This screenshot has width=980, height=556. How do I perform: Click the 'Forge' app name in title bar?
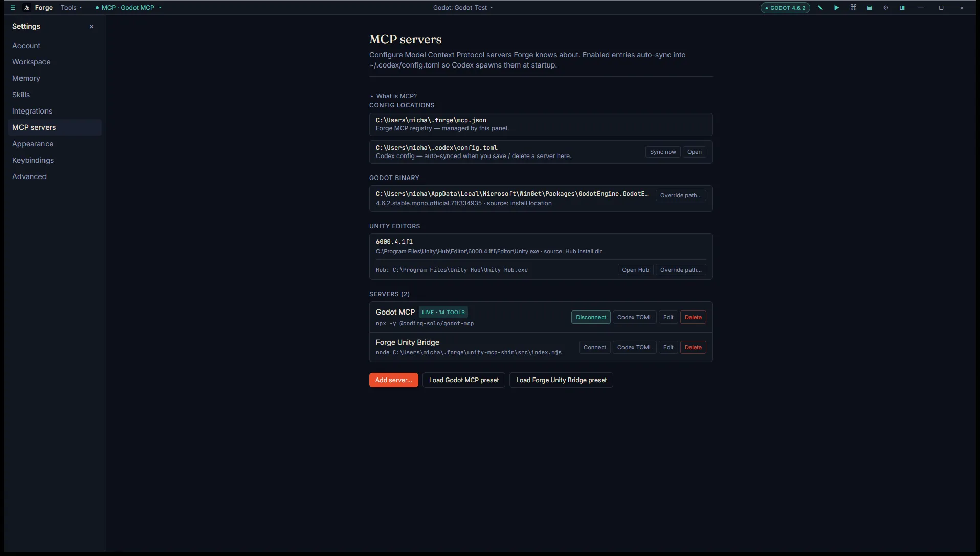tap(44, 8)
